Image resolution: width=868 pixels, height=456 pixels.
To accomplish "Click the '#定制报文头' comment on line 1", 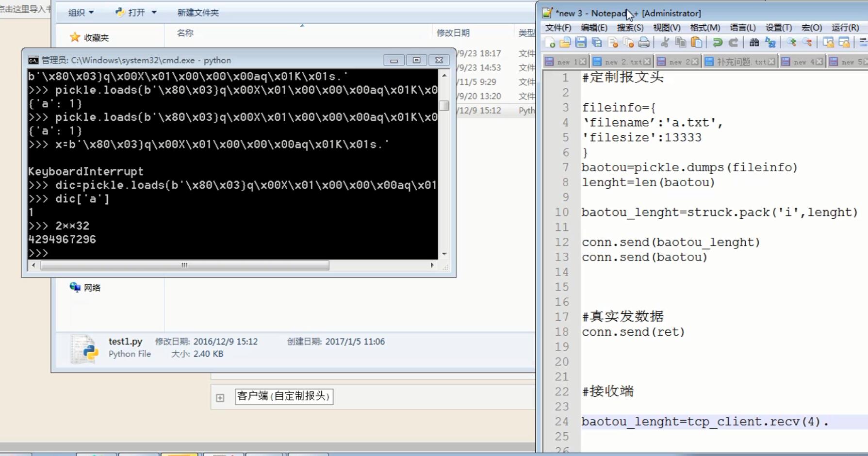I will pos(622,77).
